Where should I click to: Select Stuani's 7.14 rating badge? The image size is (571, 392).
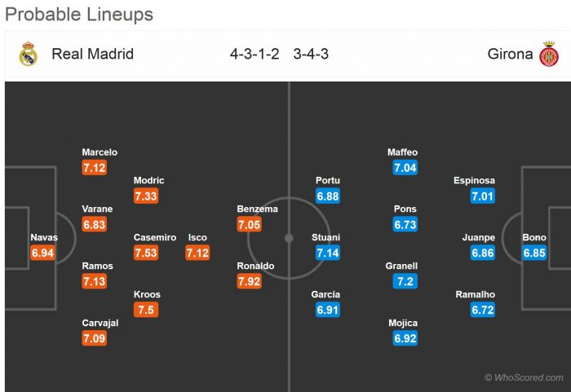pos(326,253)
